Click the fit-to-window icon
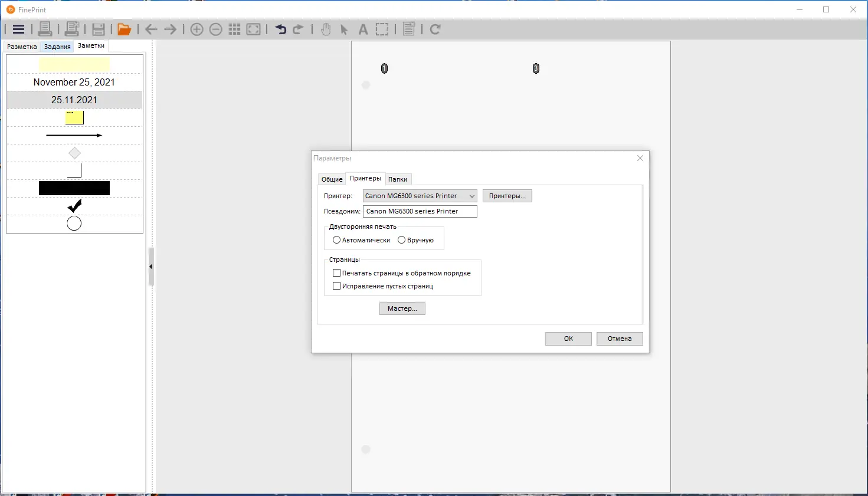868x496 pixels. pyautogui.click(x=254, y=29)
